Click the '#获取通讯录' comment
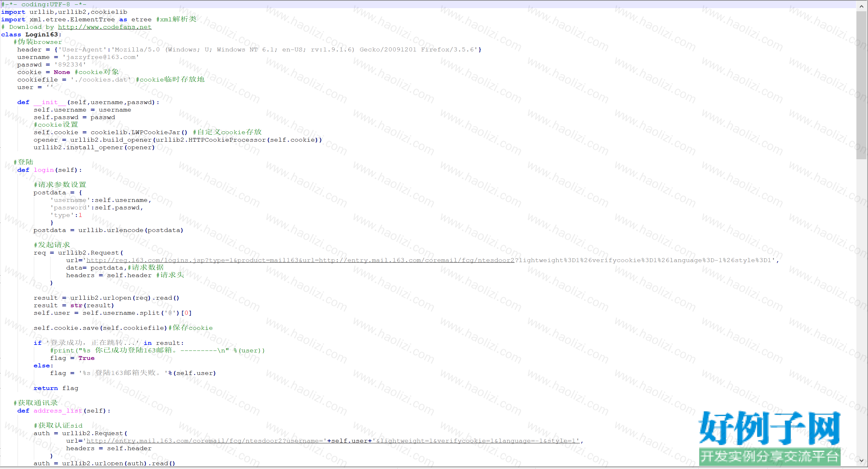This screenshot has height=469, width=868. (36, 403)
